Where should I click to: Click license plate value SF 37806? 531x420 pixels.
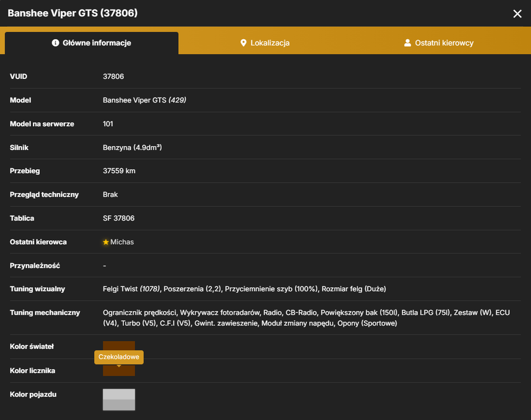click(x=119, y=218)
